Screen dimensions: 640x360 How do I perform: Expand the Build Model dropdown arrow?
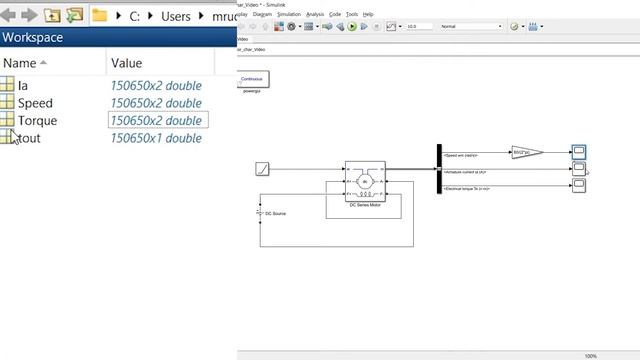click(542, 27)
